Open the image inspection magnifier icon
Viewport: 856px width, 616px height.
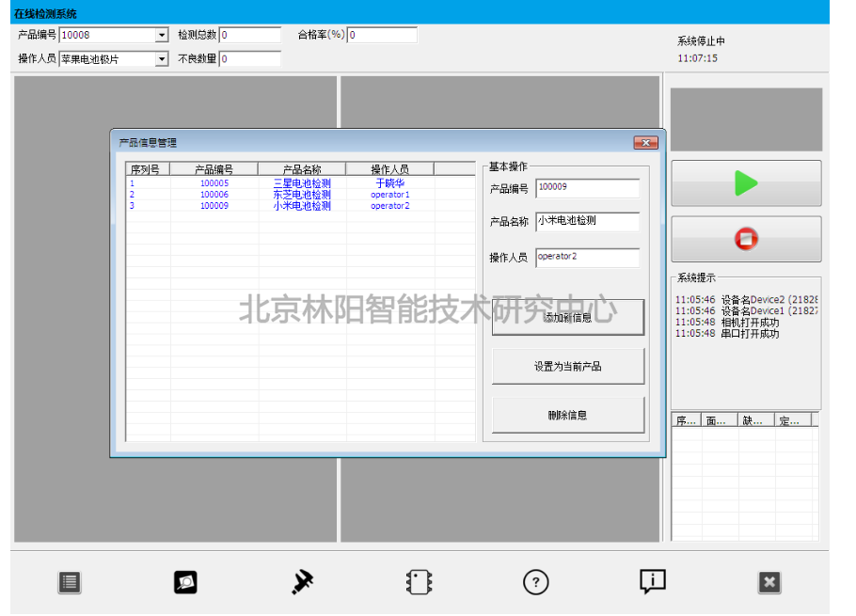tap(185, 582)
